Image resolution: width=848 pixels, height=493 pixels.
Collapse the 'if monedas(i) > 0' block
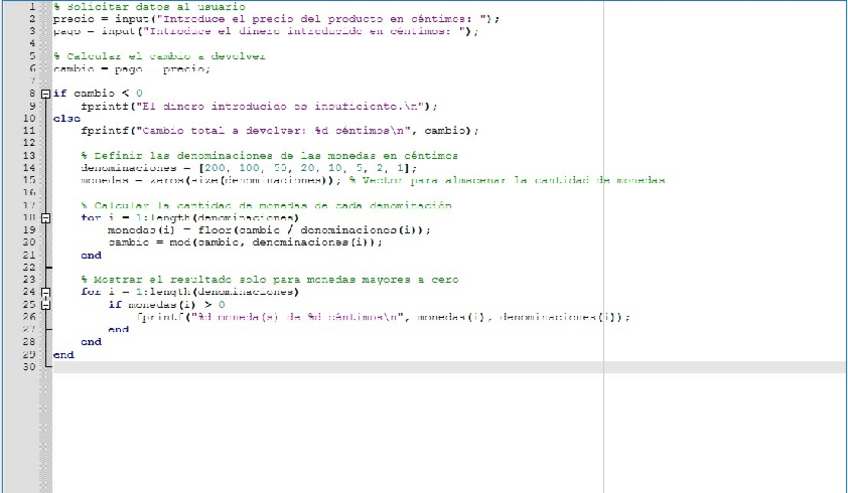point(46,304)
